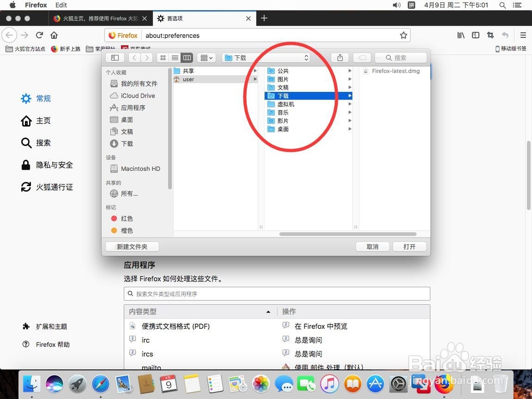This screenshot has height=399, width=532.
Task: Select the highlighted 下载 folder
Action: point(309,96)
